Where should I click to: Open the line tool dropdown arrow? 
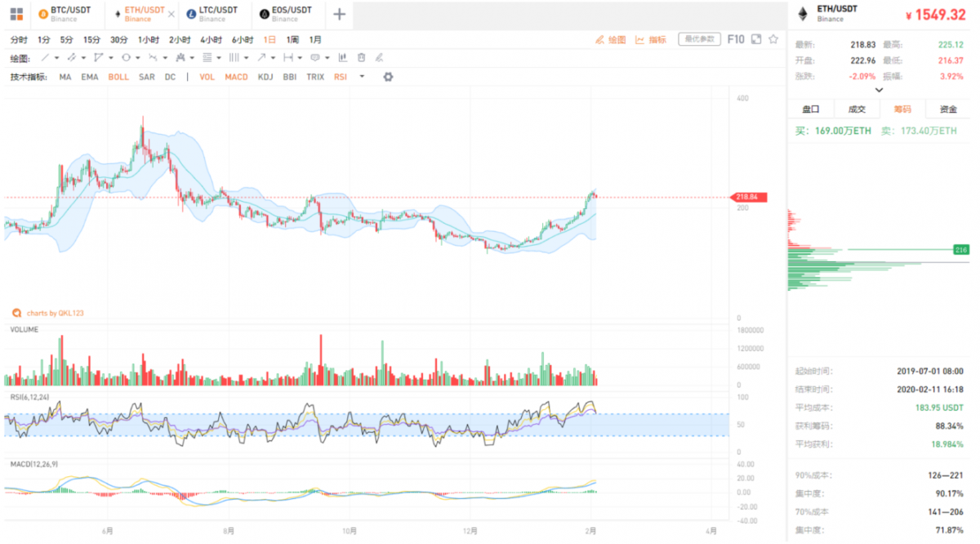[x=57, y=58]
